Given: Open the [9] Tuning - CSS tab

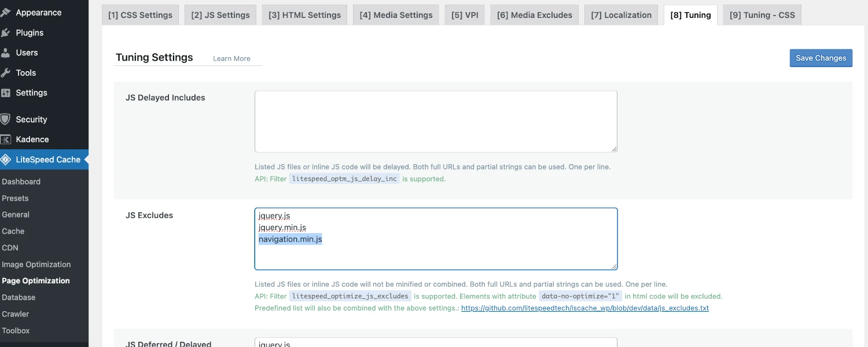Looking at the screenshot, I should tap(762, 15).
